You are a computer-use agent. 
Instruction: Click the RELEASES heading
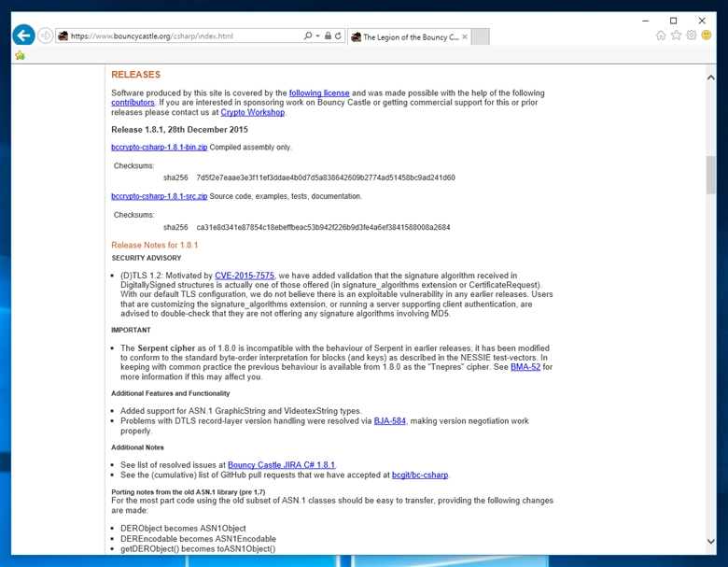(x=135, y=75)
